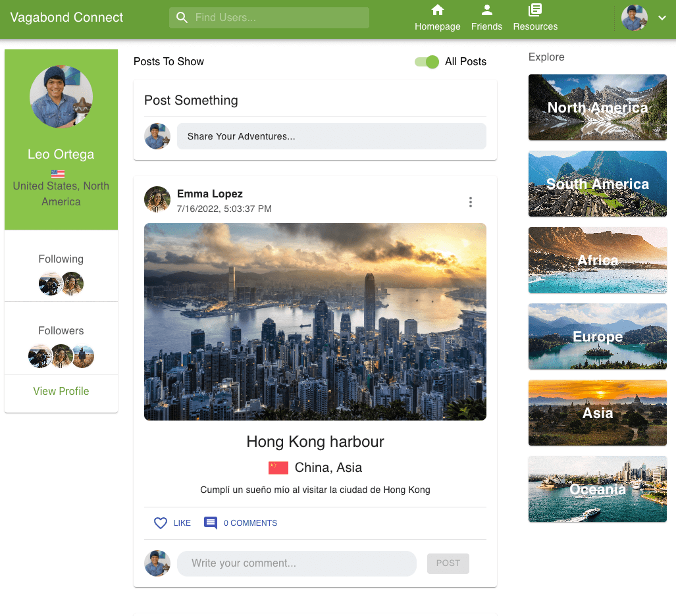Open Emma Lopez's profile name

[209, 194]
